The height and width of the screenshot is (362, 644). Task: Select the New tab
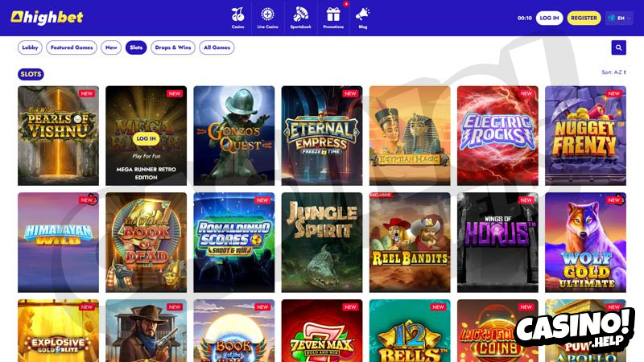tap(111, 47)
